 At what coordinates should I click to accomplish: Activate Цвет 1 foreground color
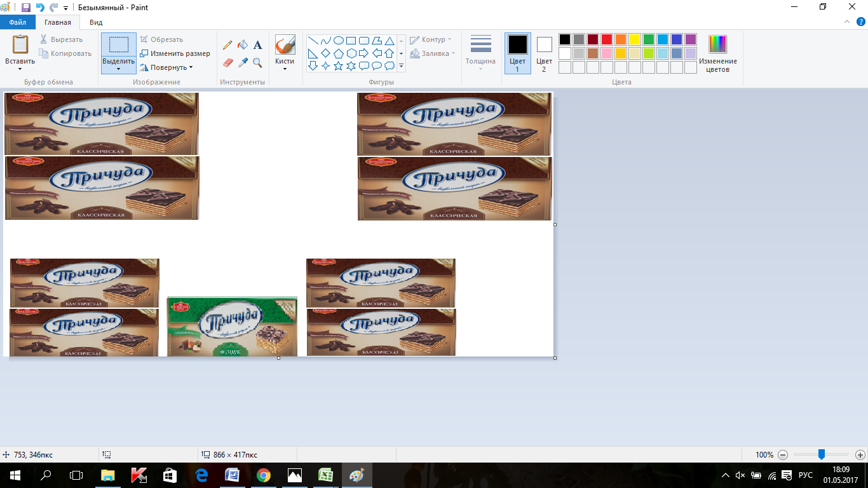coord(517,53)
